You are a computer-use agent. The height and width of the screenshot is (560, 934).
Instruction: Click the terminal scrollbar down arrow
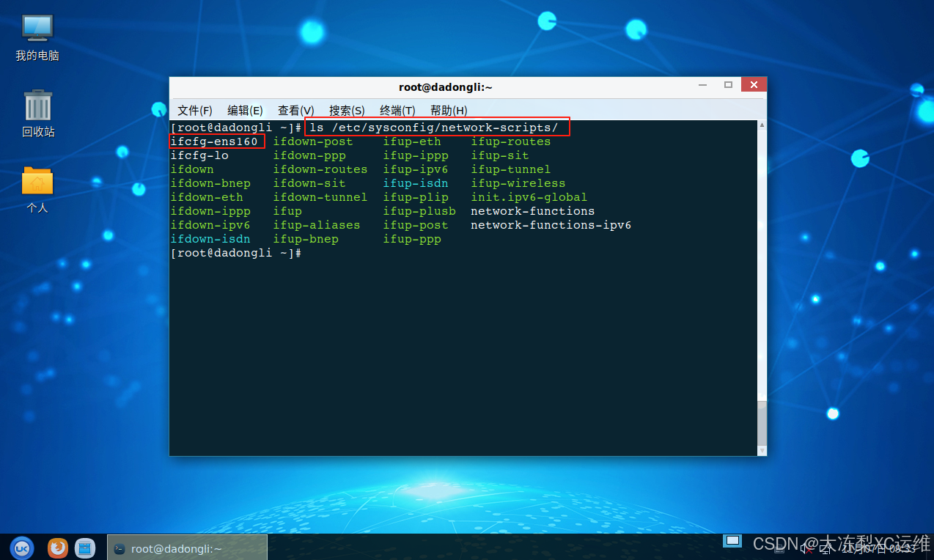(762, 450)
